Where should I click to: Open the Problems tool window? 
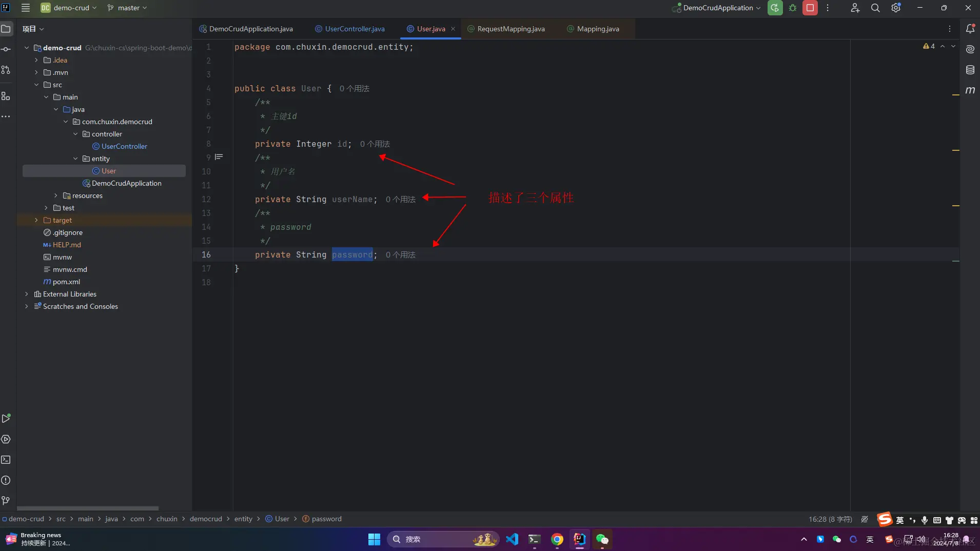[x=6, y=480]
